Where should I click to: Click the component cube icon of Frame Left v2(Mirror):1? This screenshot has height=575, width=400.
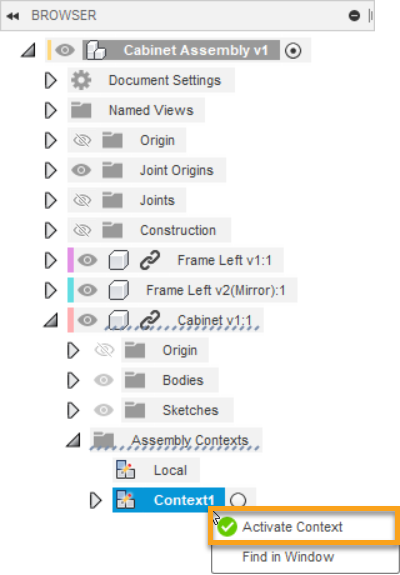(119, 290)
